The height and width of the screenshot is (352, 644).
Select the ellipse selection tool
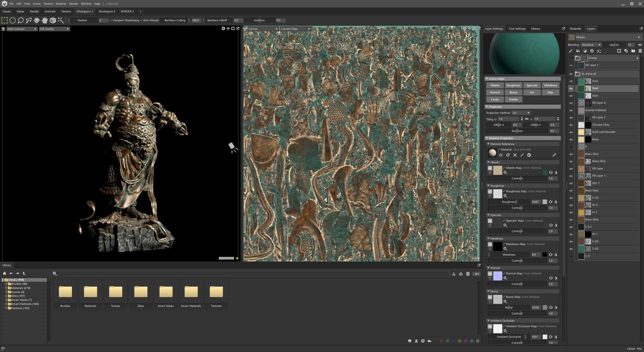12,20
